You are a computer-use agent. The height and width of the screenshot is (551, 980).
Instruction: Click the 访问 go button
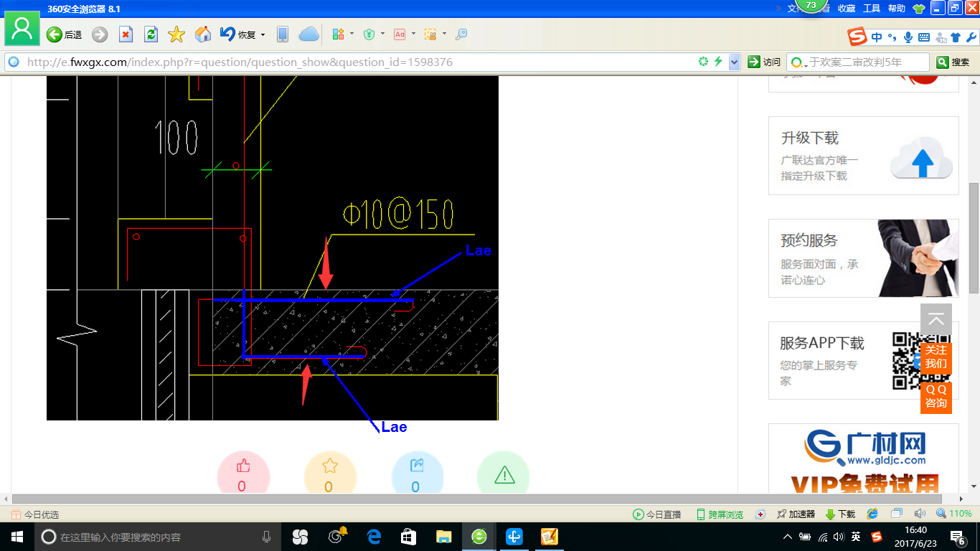pos(764,62)
